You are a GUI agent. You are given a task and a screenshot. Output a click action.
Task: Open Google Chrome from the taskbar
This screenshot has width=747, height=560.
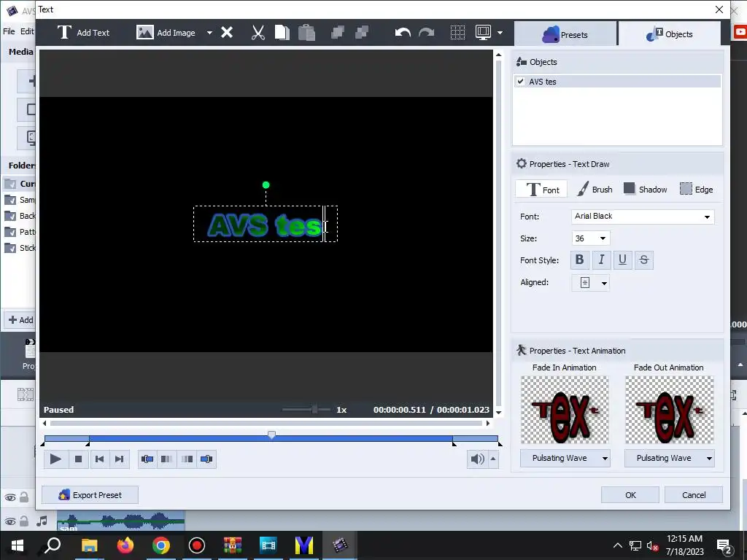[161, 545]
